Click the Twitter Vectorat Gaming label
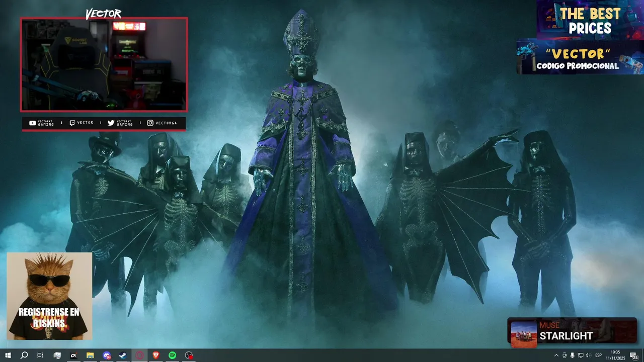 [x=120, y=123]
